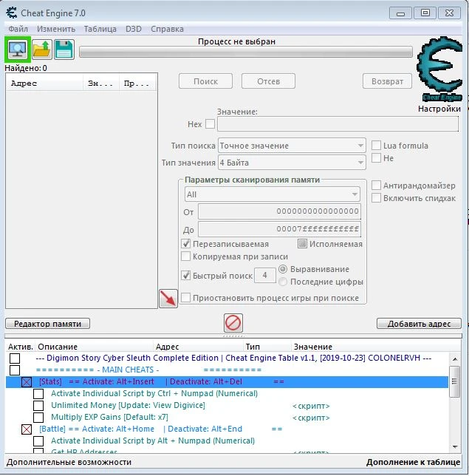The height and width of the screenshot is (476, 469).
Task: Click the Настройки label
Action: [x=439, y=109]
